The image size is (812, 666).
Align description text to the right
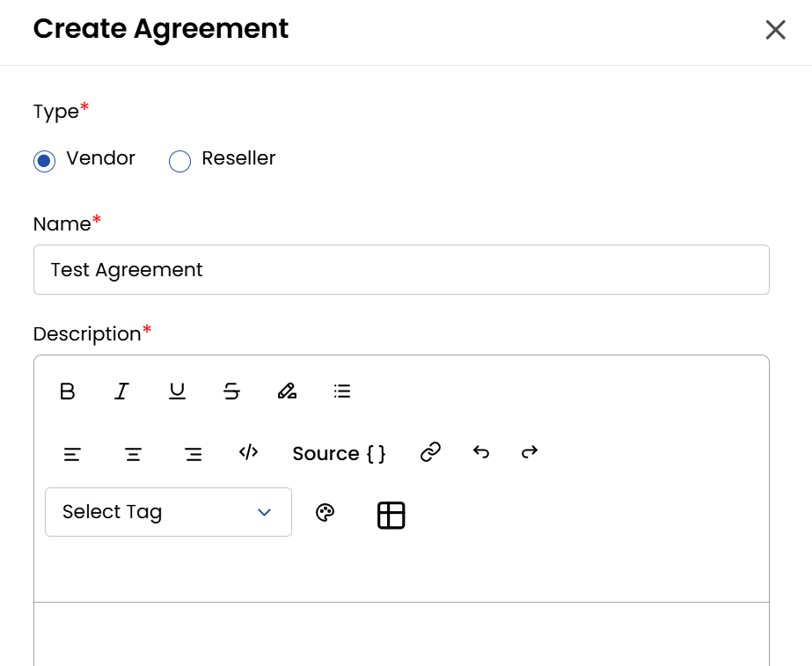[194, 454]
